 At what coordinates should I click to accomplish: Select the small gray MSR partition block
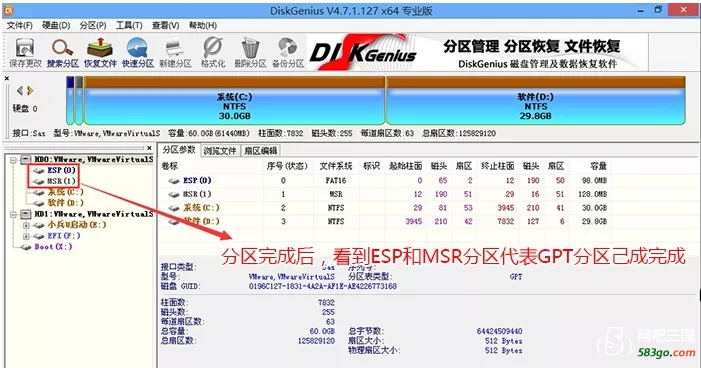(x=79, y=101)
